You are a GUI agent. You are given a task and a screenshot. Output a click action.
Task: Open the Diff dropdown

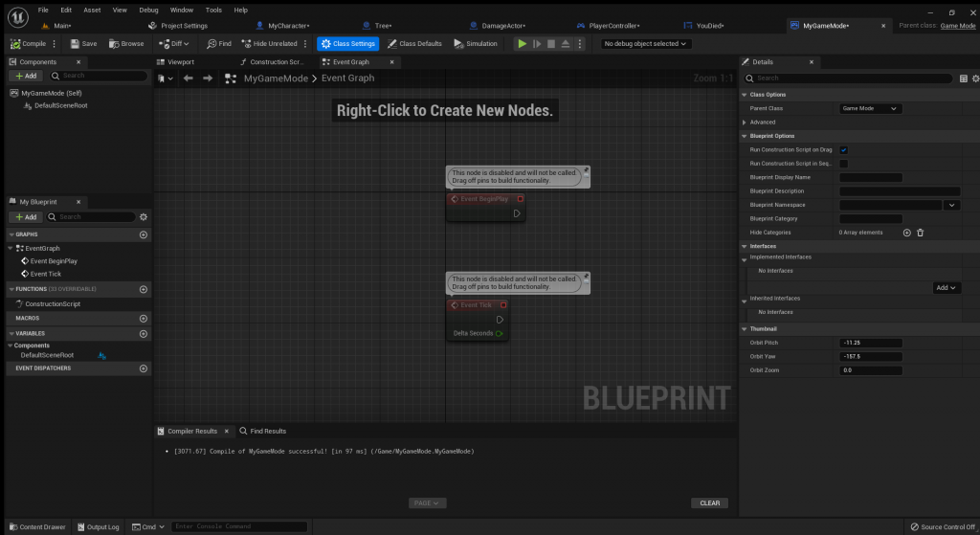tap(174, 44)
